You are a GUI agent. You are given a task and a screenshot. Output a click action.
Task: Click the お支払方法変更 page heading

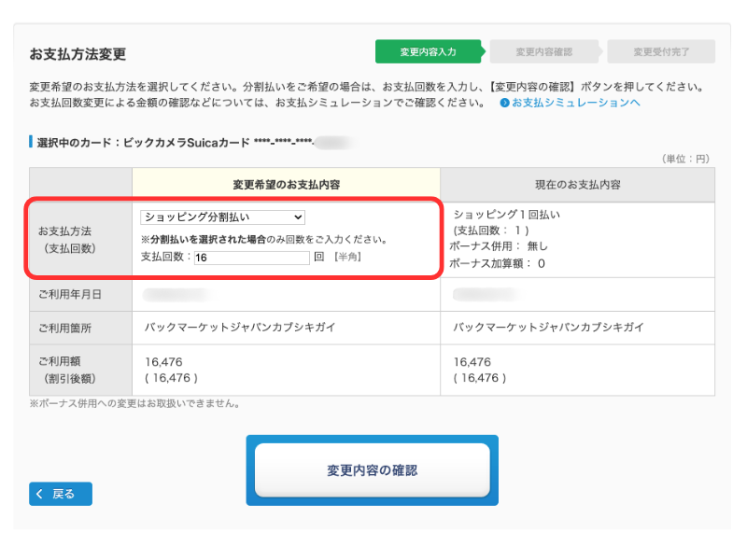pos(78,54)
